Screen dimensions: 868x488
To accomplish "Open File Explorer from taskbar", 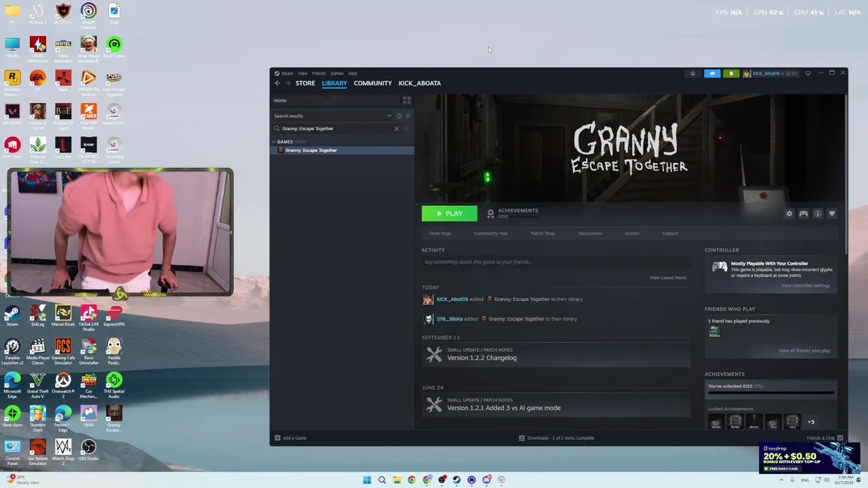I will [x=397, y=480].
